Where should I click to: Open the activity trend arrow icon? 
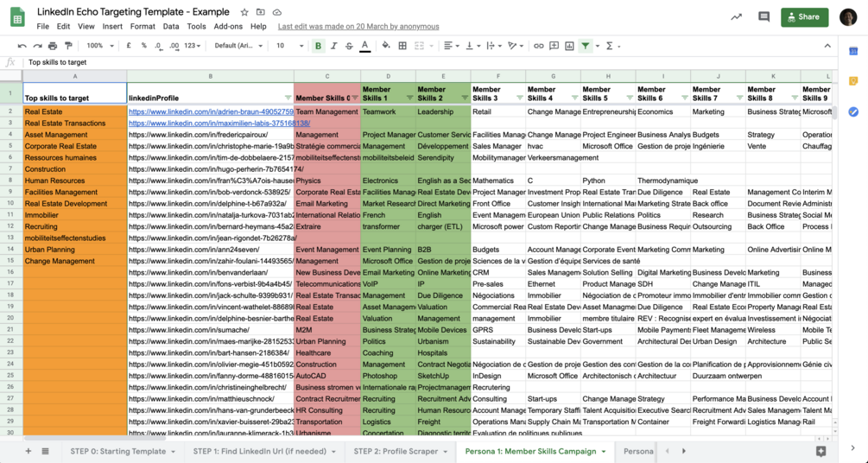click(x=736, y=17)
